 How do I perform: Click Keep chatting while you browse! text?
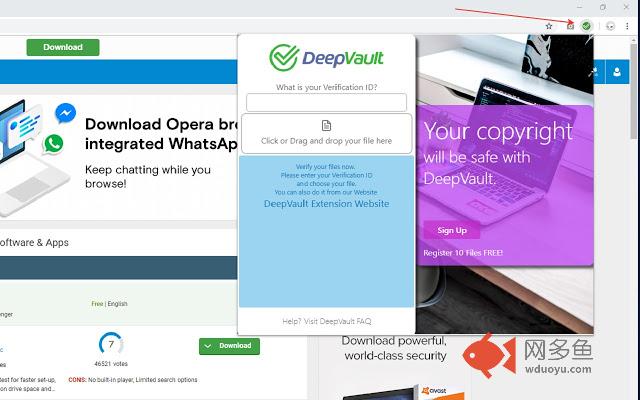[x=148, y=176]
